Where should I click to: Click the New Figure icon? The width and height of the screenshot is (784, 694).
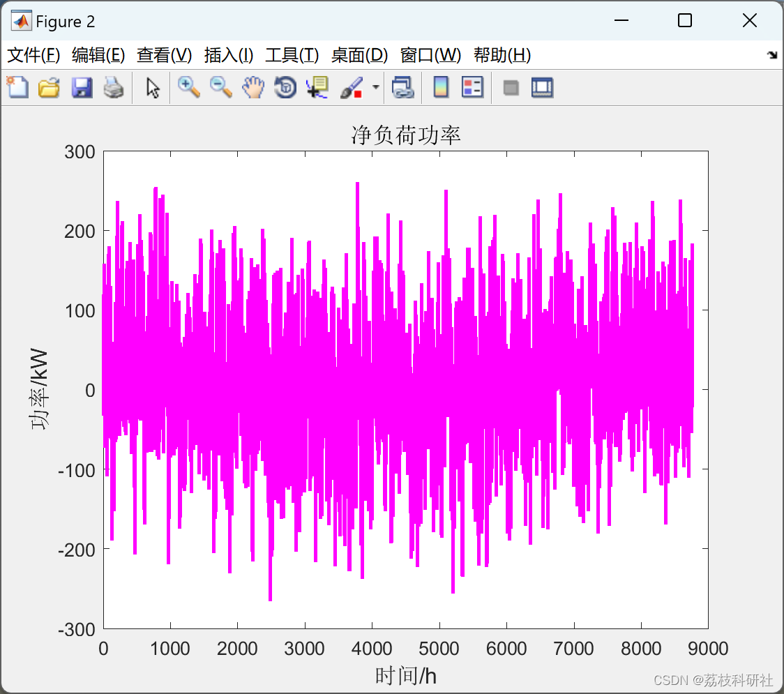17,87
